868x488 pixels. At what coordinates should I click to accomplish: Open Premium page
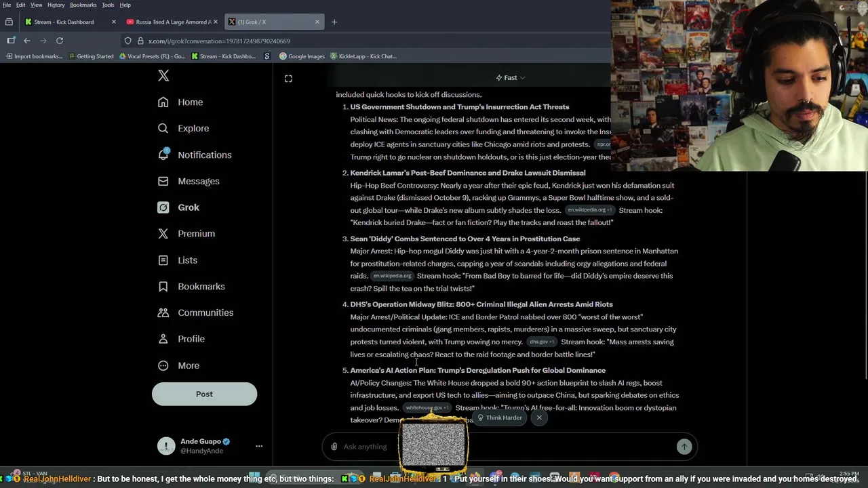coord(186,234)
